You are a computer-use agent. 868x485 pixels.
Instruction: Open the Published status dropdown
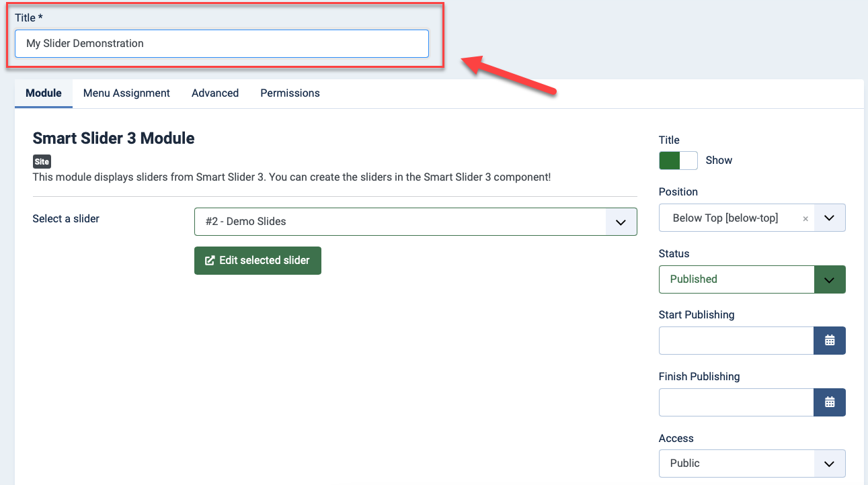coord(829,279)
